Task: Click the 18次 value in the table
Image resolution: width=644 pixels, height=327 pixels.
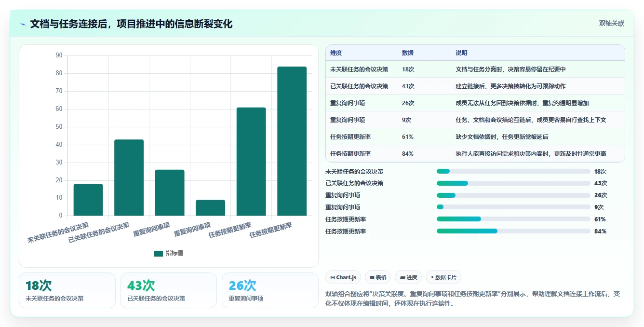Action: pos(408,69)
